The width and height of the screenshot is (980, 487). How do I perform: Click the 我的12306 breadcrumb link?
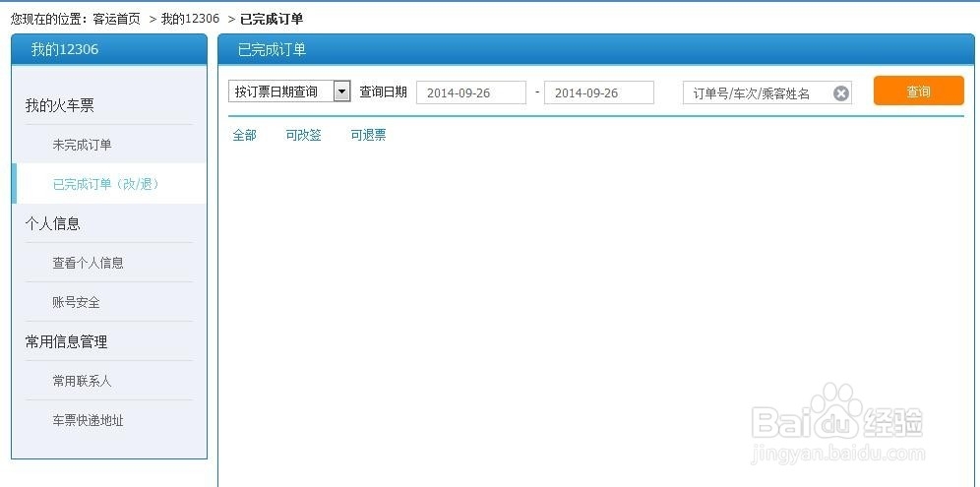tap(191, 19)
